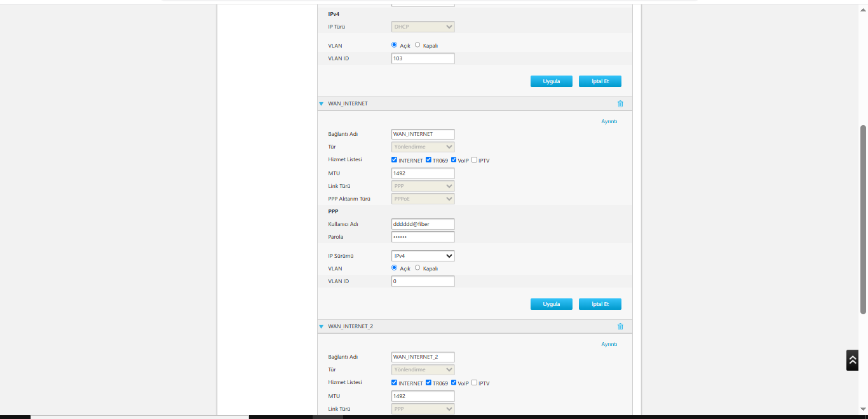Click the Hizmet Listesi label in WAN_INTERNET

point(345,159)
